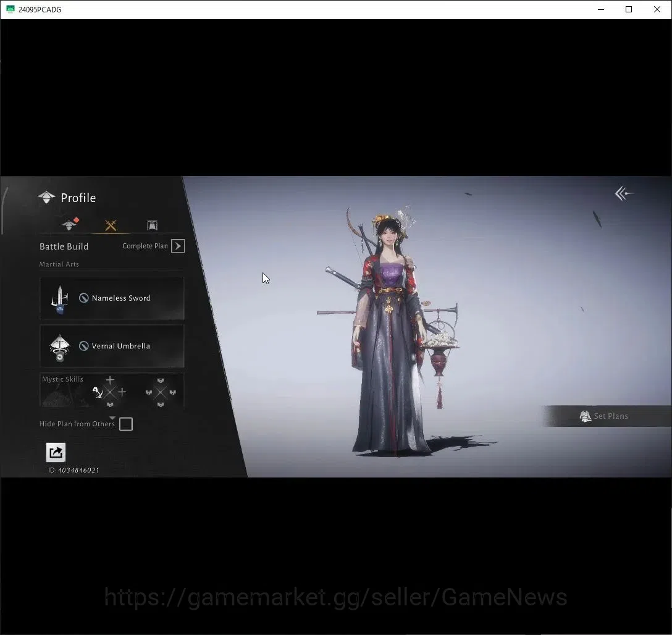The height and width of the screenshot is (635, 672).
Task: Open the banner icon tab in Profile
Action: click(x=152, y=225)
